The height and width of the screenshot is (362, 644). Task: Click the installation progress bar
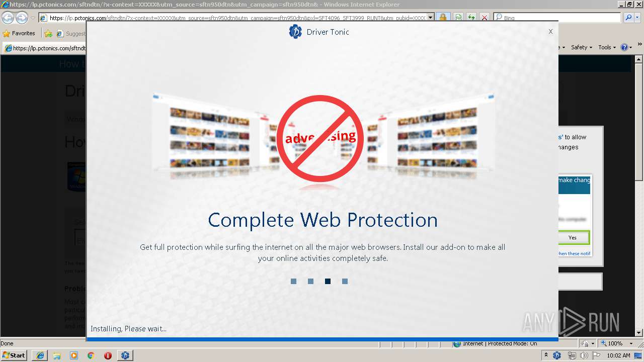coord(323,339)
